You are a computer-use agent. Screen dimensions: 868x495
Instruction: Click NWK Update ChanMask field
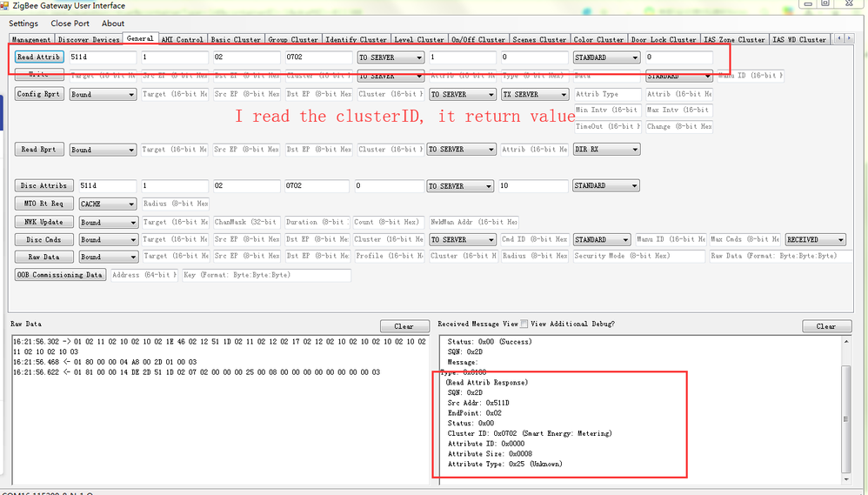click(247, 222)
